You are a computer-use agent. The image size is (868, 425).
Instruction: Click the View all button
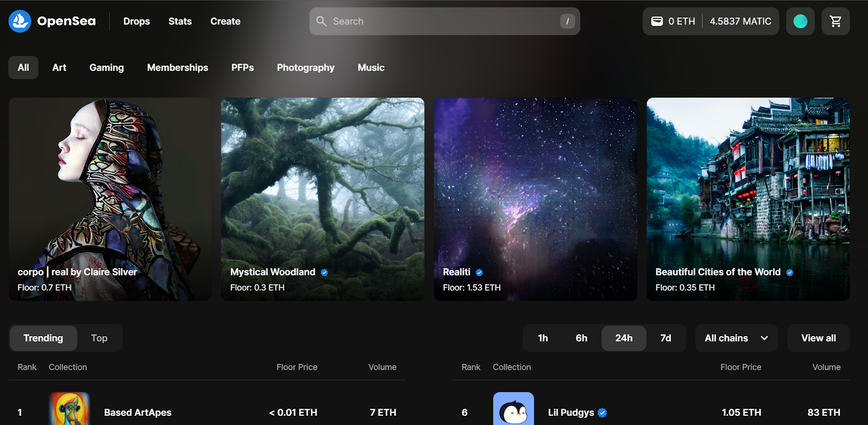coord(818,338)
